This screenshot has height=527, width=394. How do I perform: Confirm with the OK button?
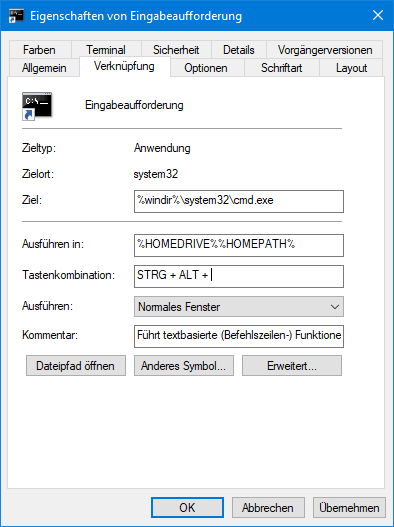(x=187, y=508)
